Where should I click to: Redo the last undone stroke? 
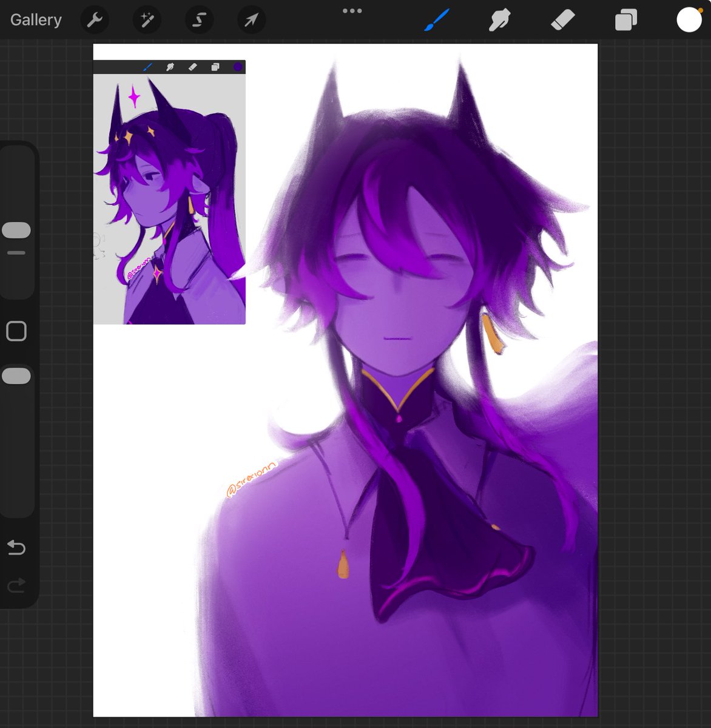(16, 585)
